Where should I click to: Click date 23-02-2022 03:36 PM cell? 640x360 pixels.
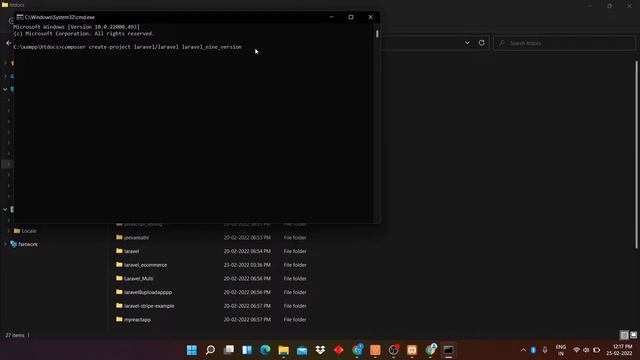pos(247,265)
